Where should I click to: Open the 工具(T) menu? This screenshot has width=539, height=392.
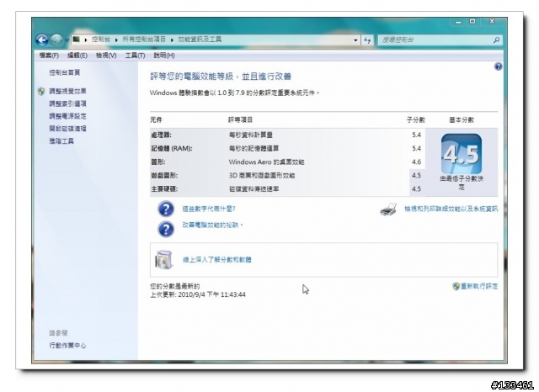click(135, 56)
